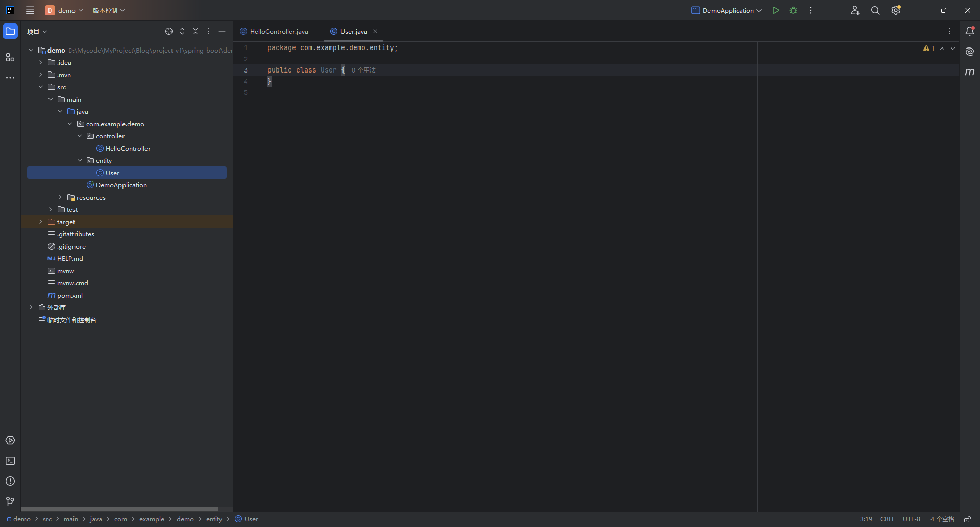This screenshot has height=527, width=980.
Task: Hide the Project tool window
Action: click(x=222, y=31)
